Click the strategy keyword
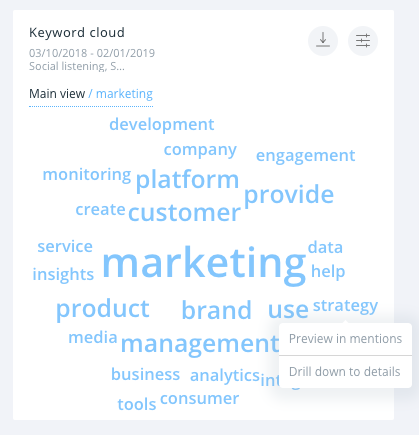This screenshot has height=435, width=419. click(345, 306)
